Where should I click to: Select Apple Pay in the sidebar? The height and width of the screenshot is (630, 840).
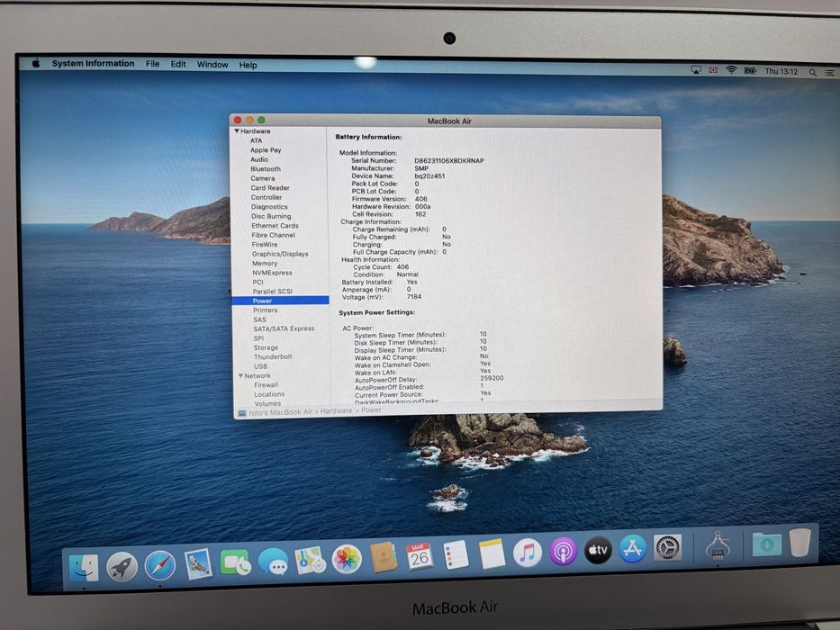click(266, 150)
